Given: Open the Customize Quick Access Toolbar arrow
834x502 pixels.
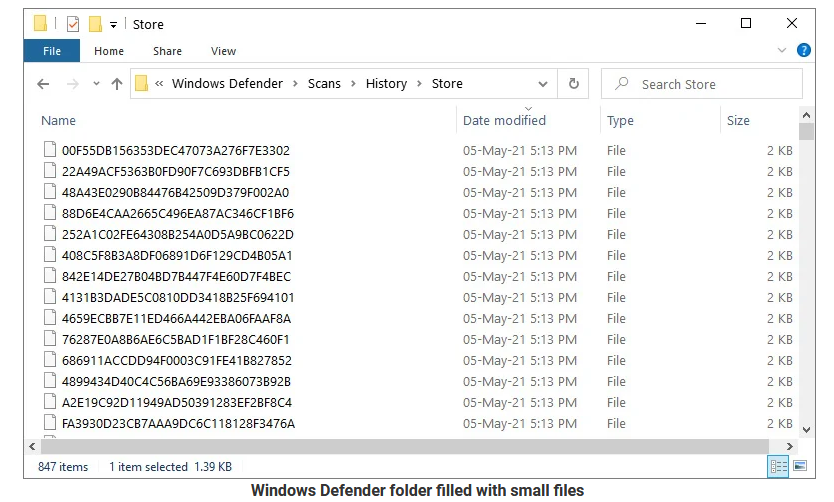Looking at the screenshot, I should (x=113, y=25).
